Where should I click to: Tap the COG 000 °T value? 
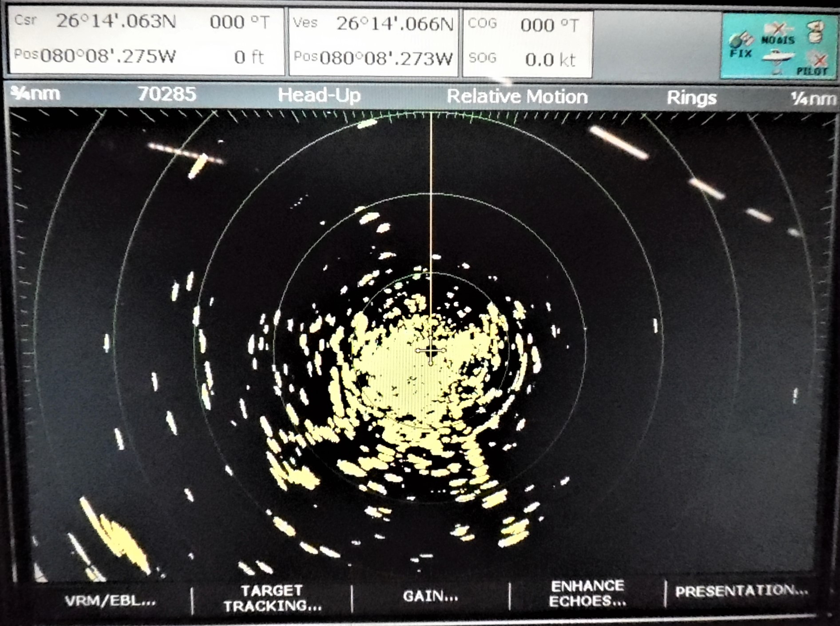(550, 25)
